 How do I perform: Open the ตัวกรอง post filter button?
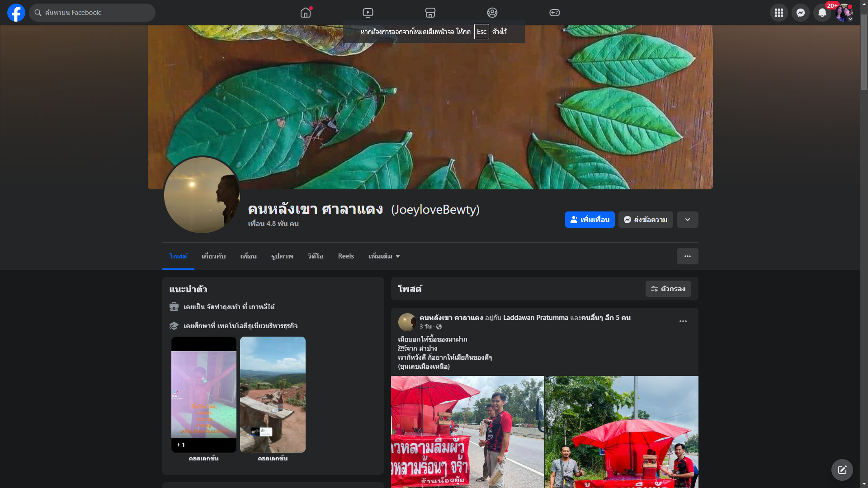click(x=668, y=289)
